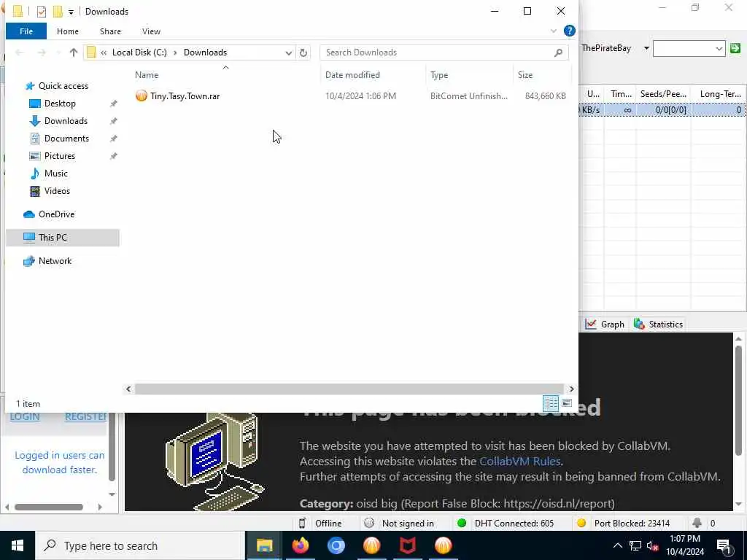Open the BitComet search text combo box
The width and height of the screenshot is (747, 560).
[689, 48]
